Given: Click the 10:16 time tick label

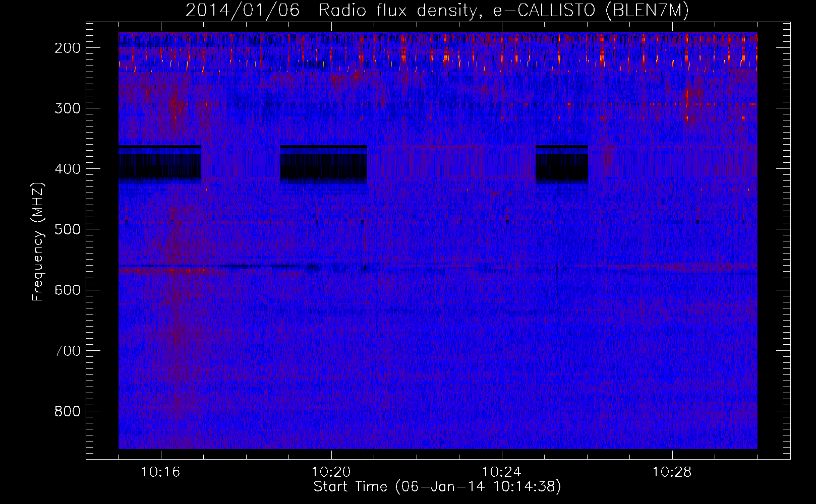Looking at the screenshot, I should point(160,472).
